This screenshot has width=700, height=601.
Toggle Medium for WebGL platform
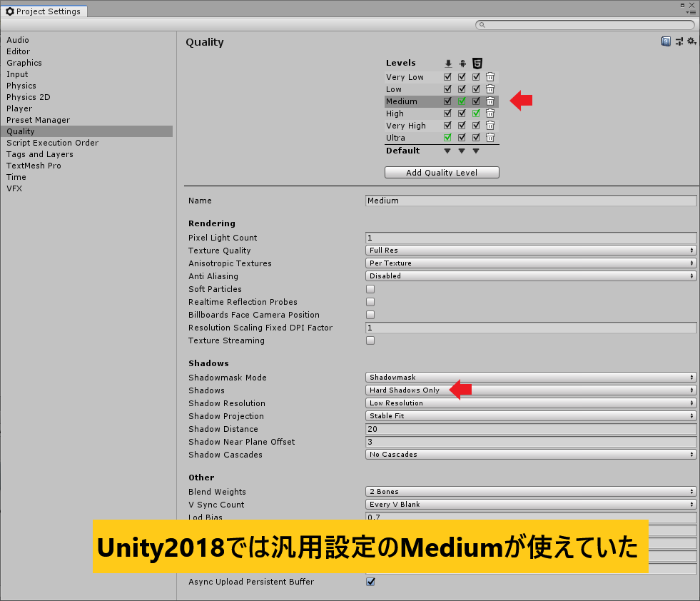click(476, 101)
